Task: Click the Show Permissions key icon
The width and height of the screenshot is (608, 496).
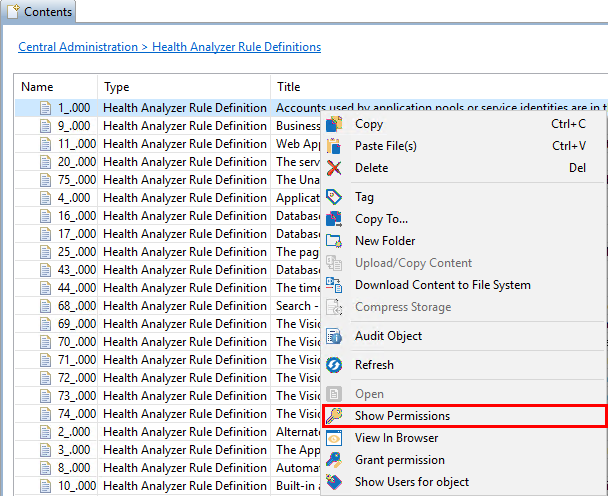Action: 335,416
